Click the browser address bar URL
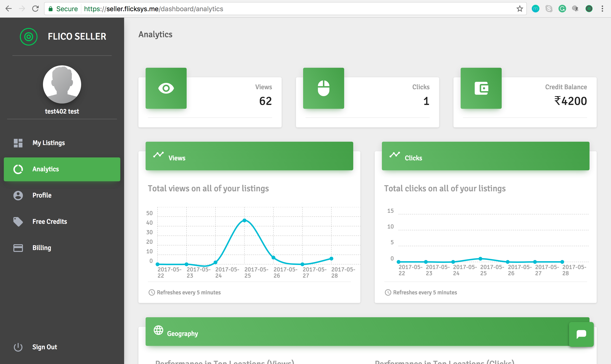 pos(153,9)
